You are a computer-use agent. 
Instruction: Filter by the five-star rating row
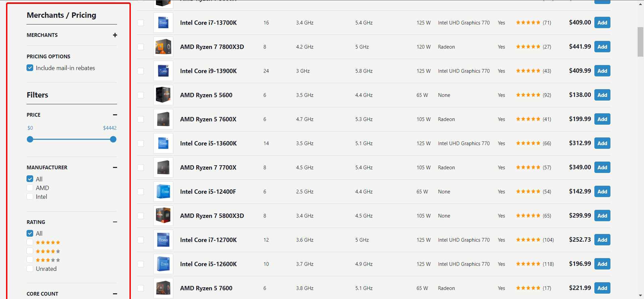tap(30, 242)
